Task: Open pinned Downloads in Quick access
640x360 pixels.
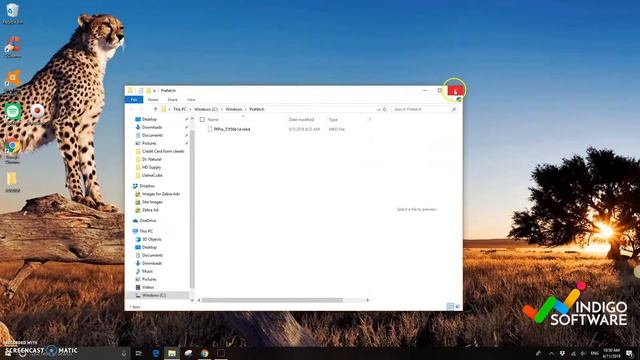Action: point(152,127)
